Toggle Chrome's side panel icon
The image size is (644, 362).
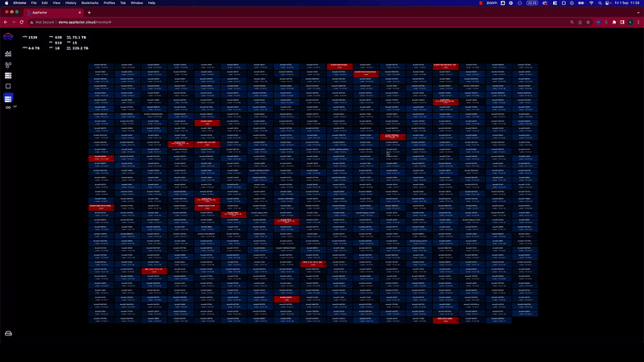[x=622, y=23]
